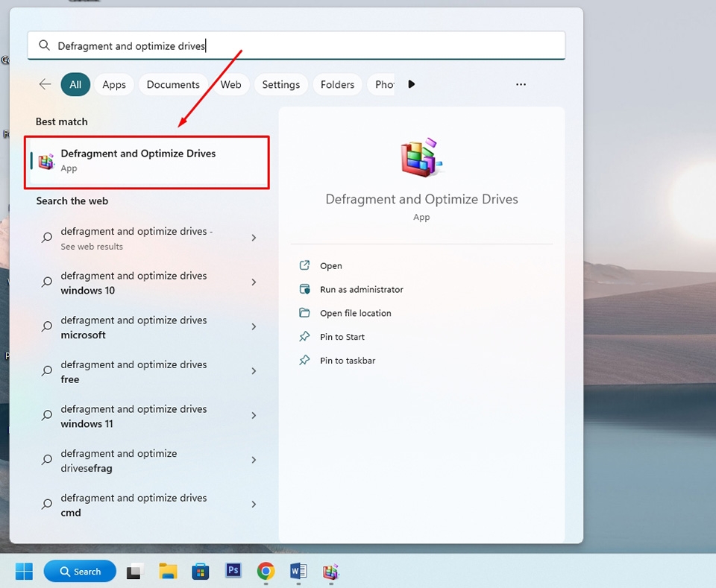The image size is (716, 588).
Task: Click the arrow to reveal more search filters
Action: 412,84
